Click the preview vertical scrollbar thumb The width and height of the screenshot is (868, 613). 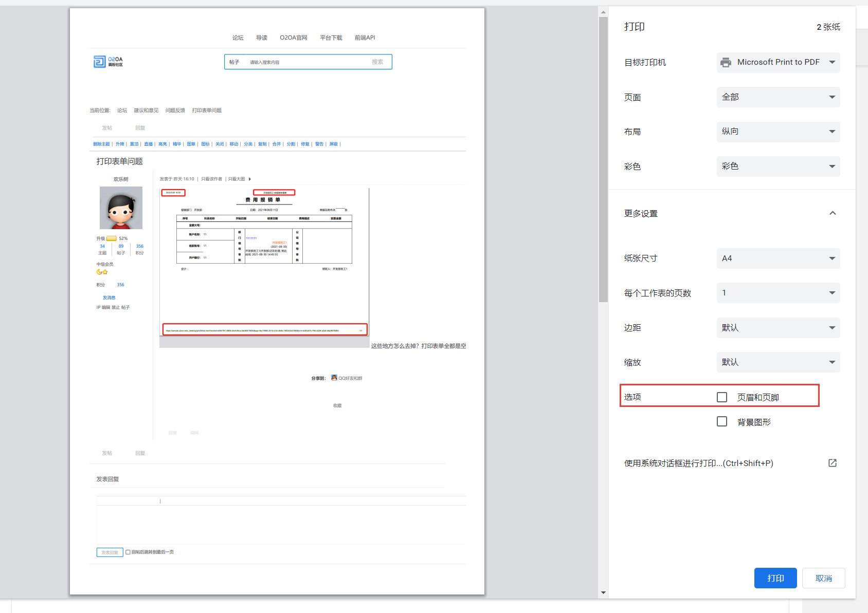603,159
